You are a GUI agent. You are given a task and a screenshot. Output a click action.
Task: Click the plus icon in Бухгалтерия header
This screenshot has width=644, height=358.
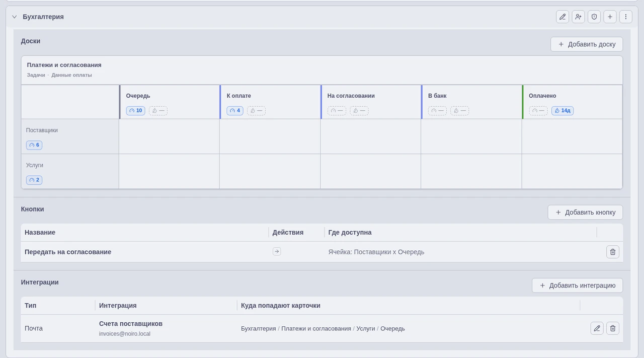610,17
